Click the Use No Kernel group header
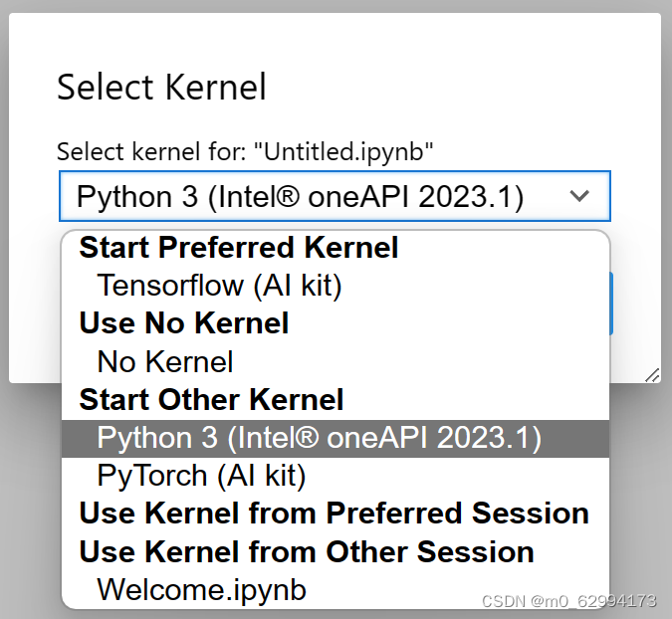Image resolution: width=672 pixels, height=619 pixels. pyautogui.click(x=184, y=323)
